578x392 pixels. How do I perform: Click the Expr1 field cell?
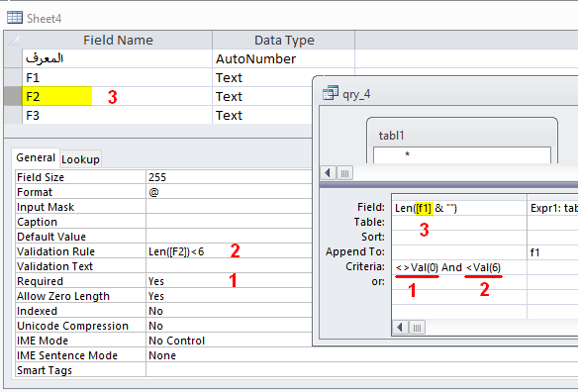553,208
